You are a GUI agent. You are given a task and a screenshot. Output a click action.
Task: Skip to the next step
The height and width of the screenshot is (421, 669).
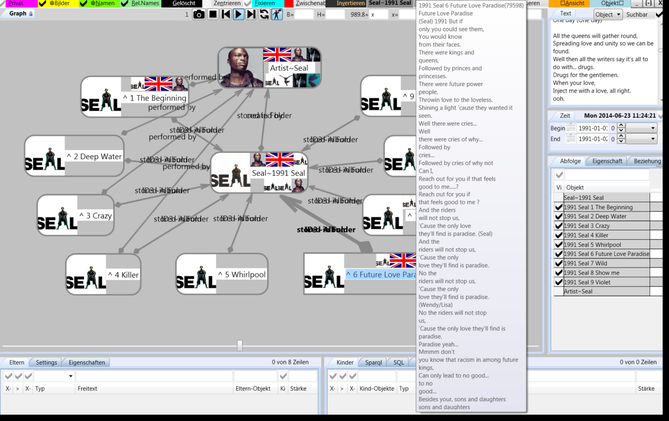click(251, 14)
